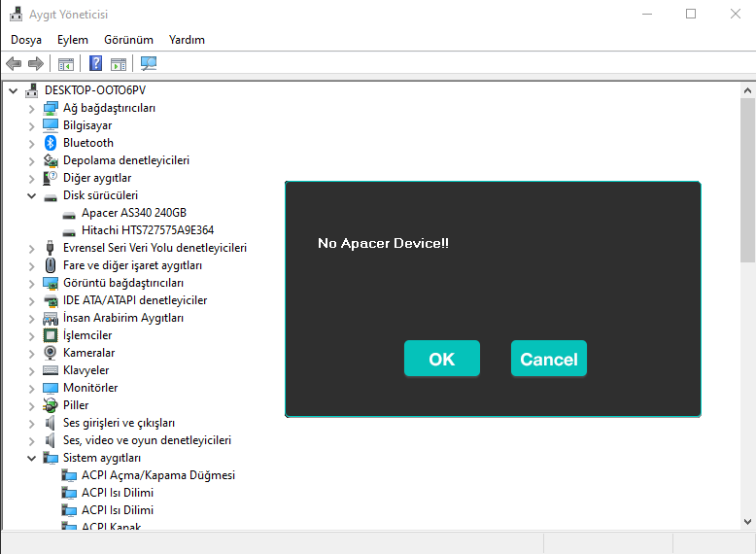The width and height of the screenshot is (756, 554).
Task: Click the scrollbar up arrow
Action: point(747,90)
